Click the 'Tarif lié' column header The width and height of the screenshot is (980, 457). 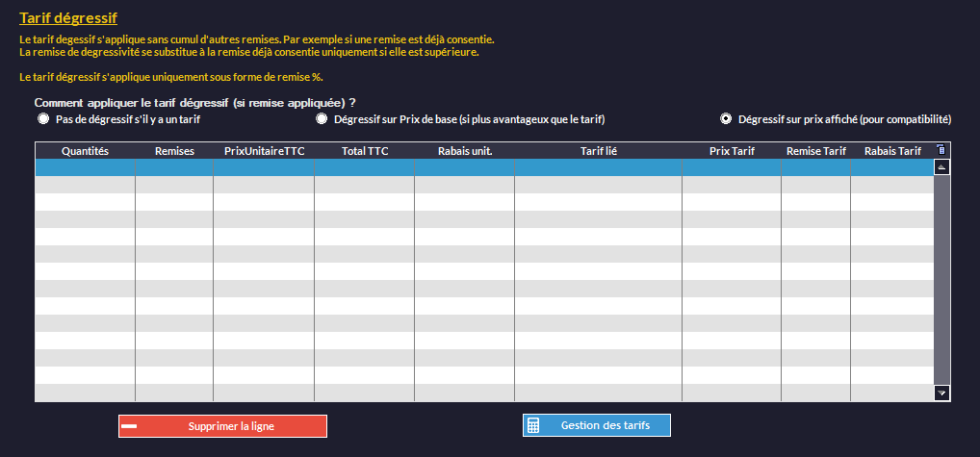tap(598, 151)
